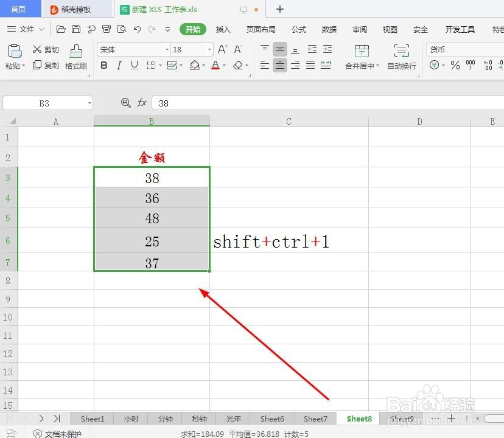Click the 自动换行 wrap text button
Image resolution: width=504 pixels, height=438 pixels.
(401, 58)
